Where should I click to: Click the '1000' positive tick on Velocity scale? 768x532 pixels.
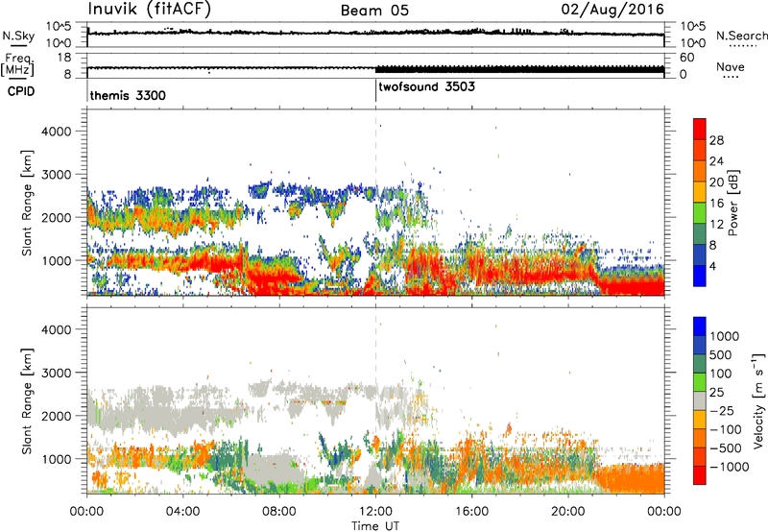[725, 336]
